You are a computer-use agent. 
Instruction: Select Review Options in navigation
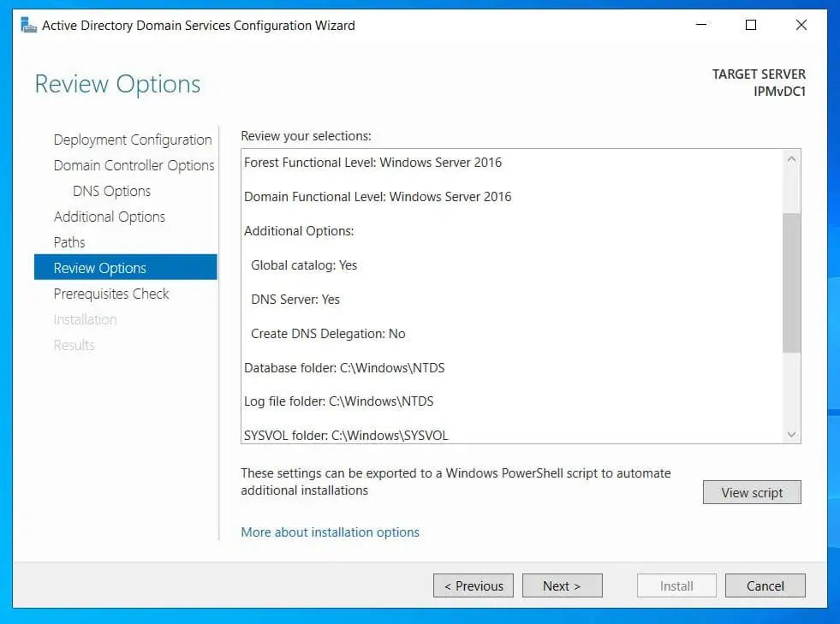coord(126,267)
